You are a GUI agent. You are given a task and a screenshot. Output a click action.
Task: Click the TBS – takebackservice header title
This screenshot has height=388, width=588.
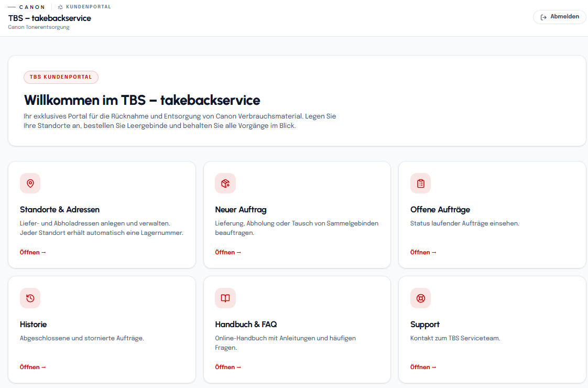click(49, 18)
